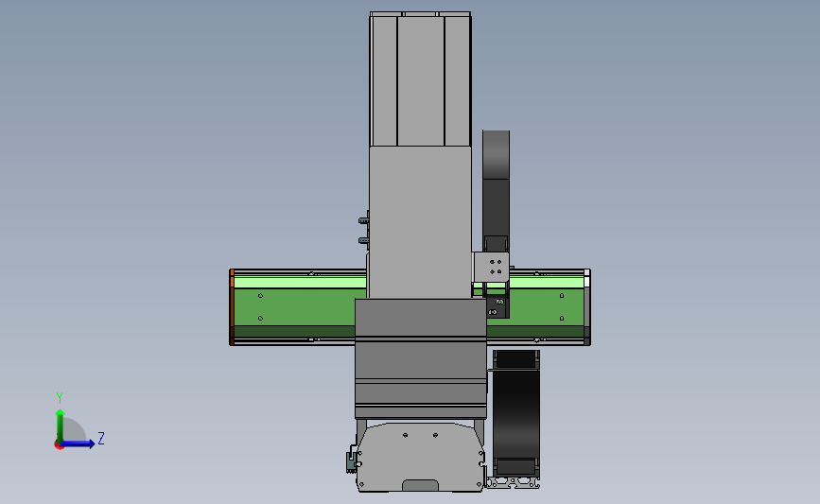820x504 pixels.
Task: Select the bottom carriage cover with two screw holes
Action: [420, 458]
